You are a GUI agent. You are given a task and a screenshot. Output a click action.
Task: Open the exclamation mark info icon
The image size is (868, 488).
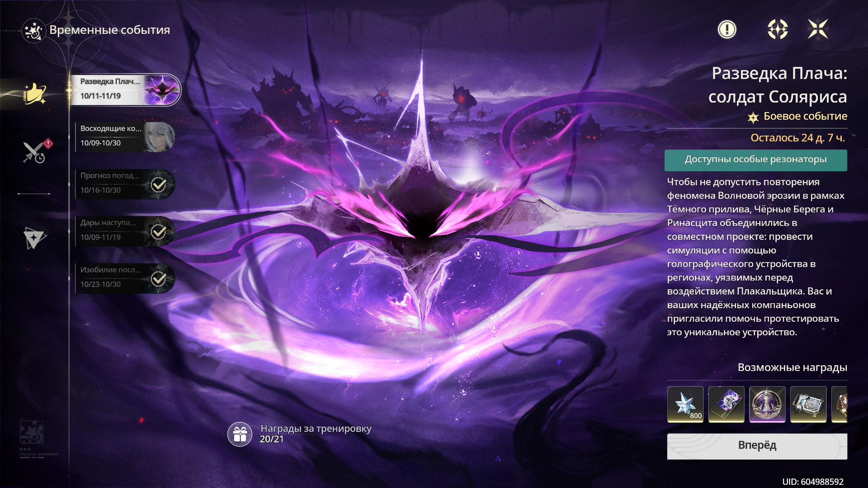(x=727, y=30)
